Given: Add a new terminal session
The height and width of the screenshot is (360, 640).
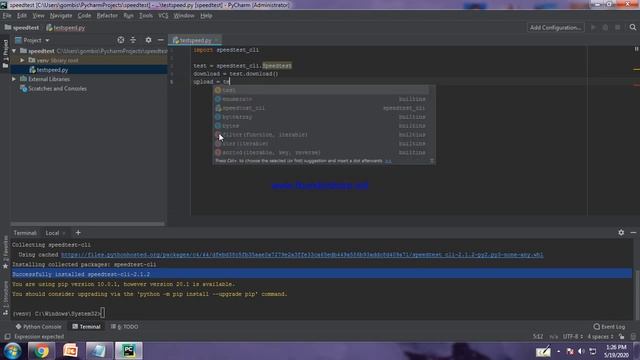Looking at the screenshot, I should pos(78,233).
